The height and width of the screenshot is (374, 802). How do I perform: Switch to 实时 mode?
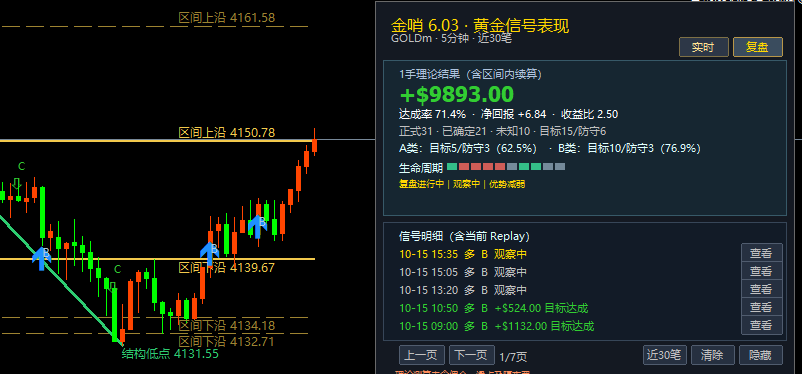point(703,47)
